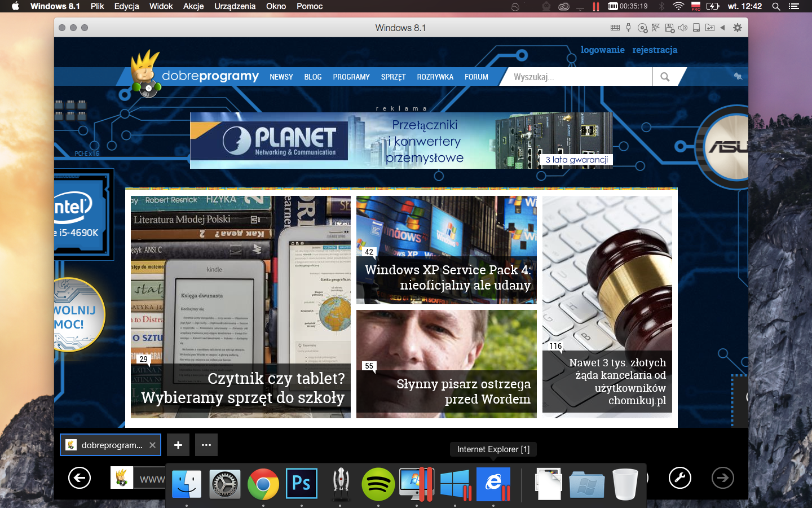Screen dimensions: 812x508
Task: Follow the logowanie link
Action: coord(603,50)
